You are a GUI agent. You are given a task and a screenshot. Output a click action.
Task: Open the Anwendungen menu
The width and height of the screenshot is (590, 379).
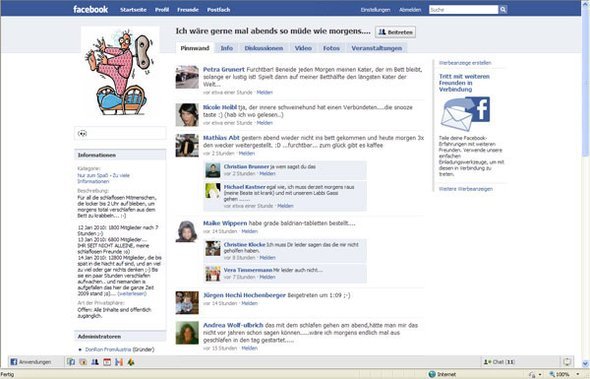(x=31, y=362)
